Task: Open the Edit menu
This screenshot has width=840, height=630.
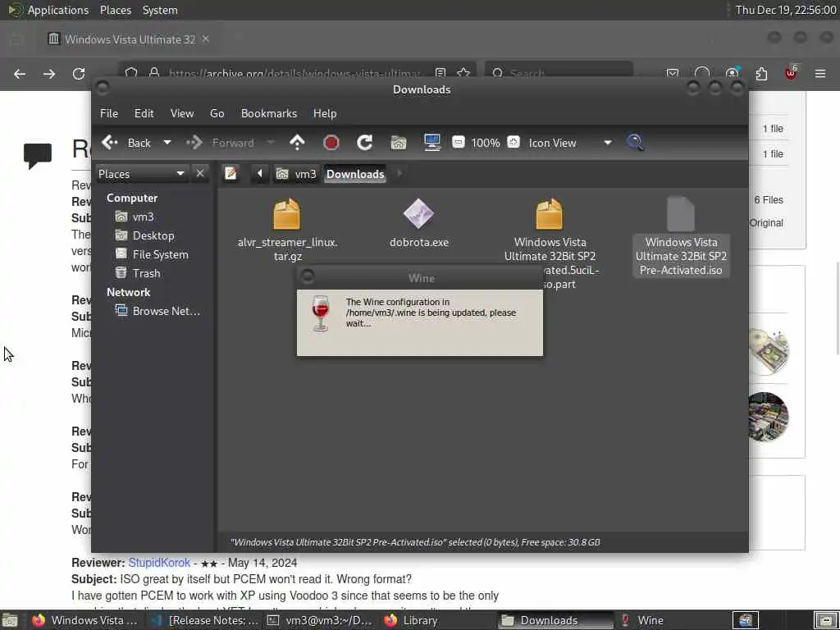Action: [x=144, y=113]
